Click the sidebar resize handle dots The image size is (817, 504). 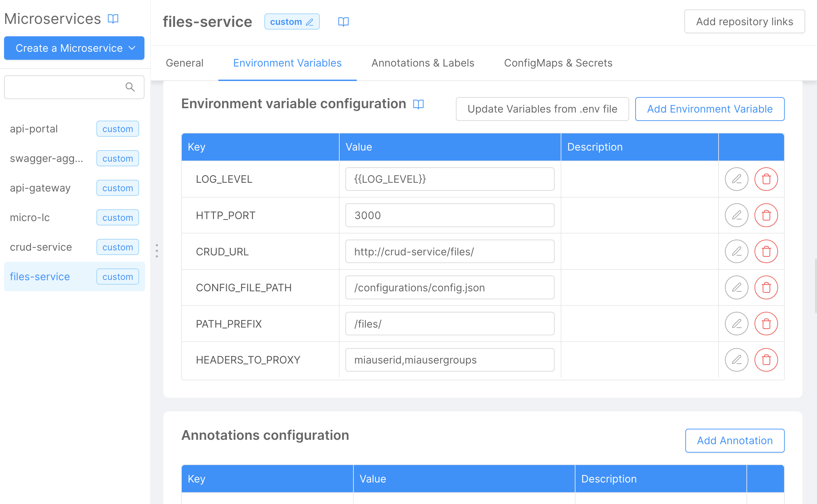pos(157,251)
